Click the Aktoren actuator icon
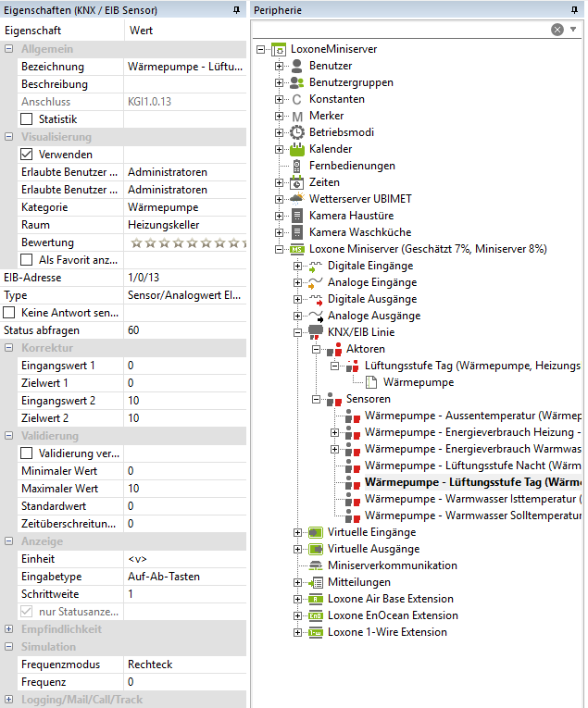Screen dimensions: 588x708 pyautogui.click(x=334, y=350)
